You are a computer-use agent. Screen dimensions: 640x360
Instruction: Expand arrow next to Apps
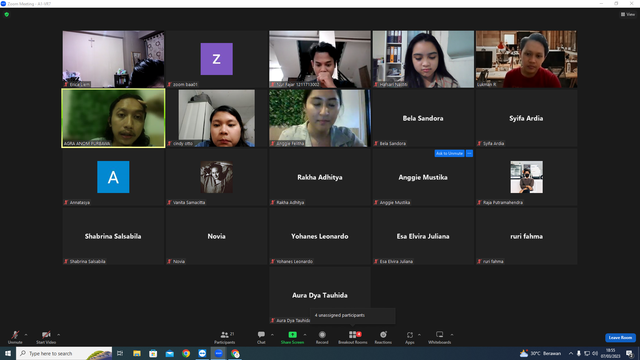click(419, 335)
